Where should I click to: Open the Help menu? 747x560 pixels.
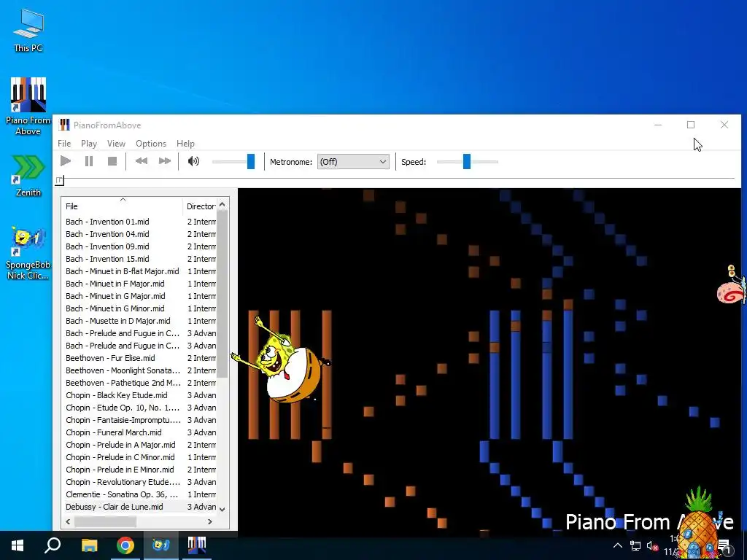click(x=185, y=144)
